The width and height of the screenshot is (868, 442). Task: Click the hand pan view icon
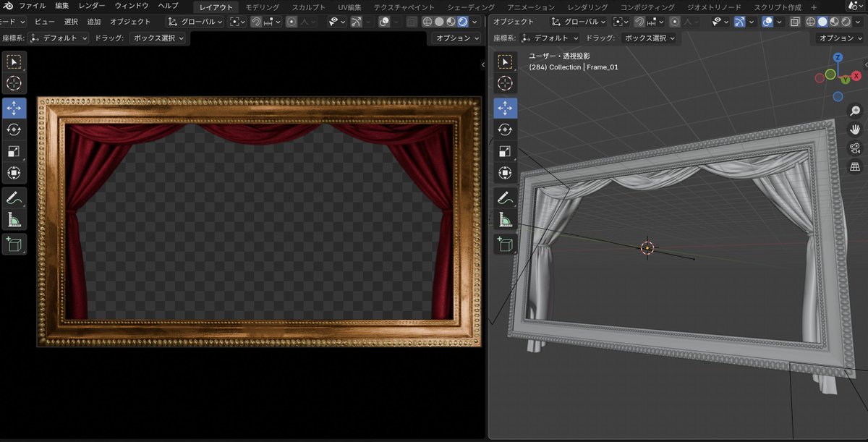coord(856,129)
